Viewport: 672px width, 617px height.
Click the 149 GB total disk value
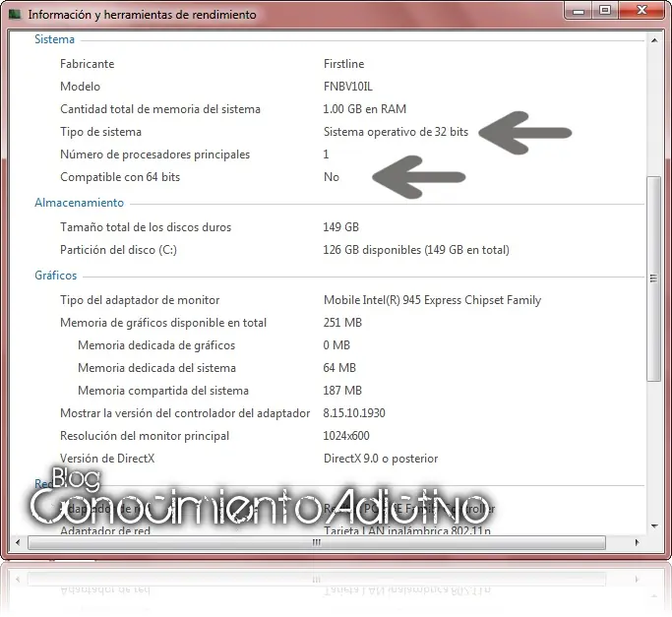[x=340, y=227]
